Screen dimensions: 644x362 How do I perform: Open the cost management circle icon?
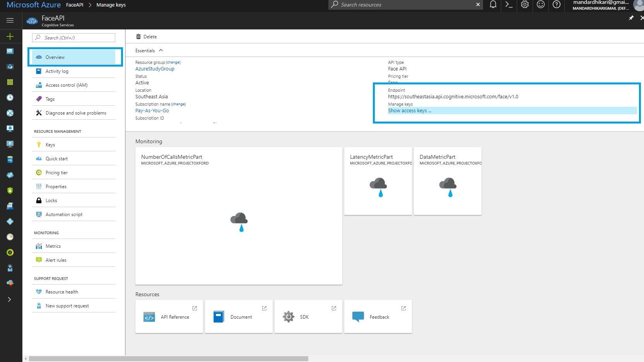(x=10, y=252)
